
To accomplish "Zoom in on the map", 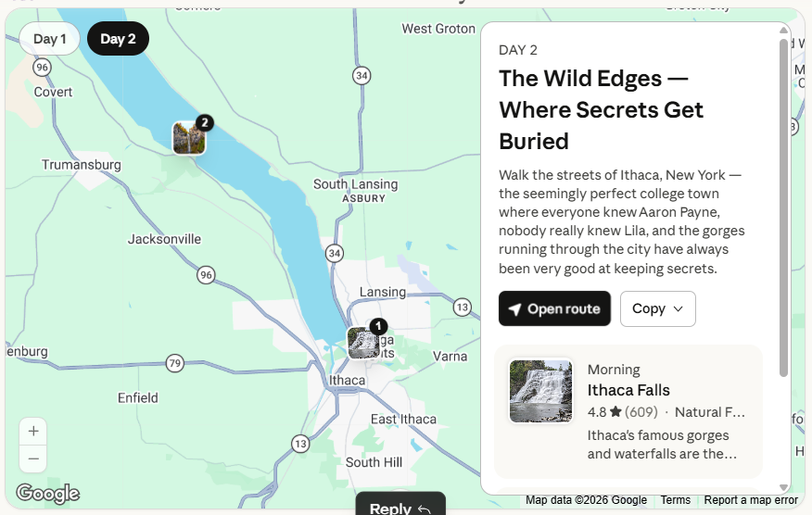I will [x=33, y=431].
